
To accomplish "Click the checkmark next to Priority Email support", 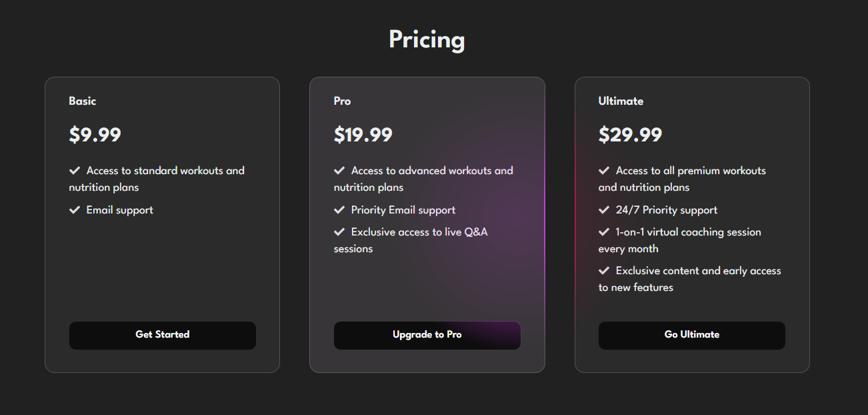I will point(339,210).
